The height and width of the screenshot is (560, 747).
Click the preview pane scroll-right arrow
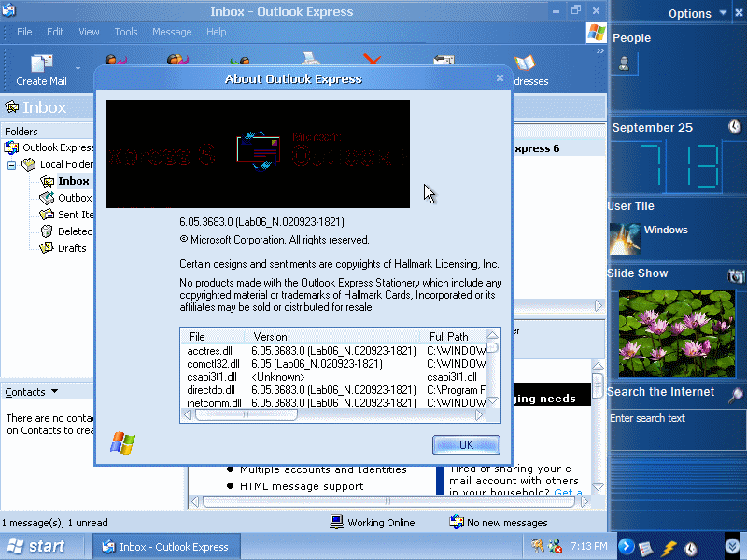(585, 501)
